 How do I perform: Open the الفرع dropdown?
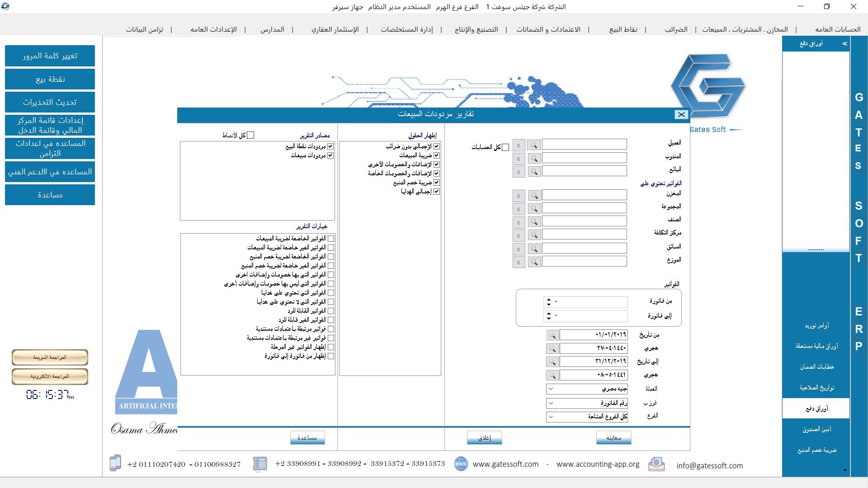pos(551,417)
